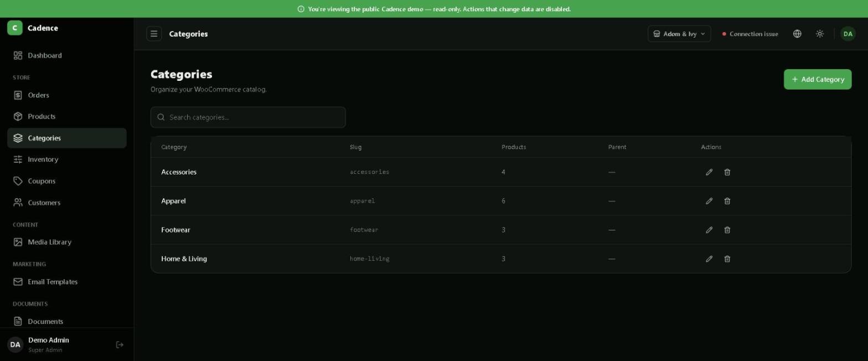Click the Home & Living category name

tap(184, 259)
